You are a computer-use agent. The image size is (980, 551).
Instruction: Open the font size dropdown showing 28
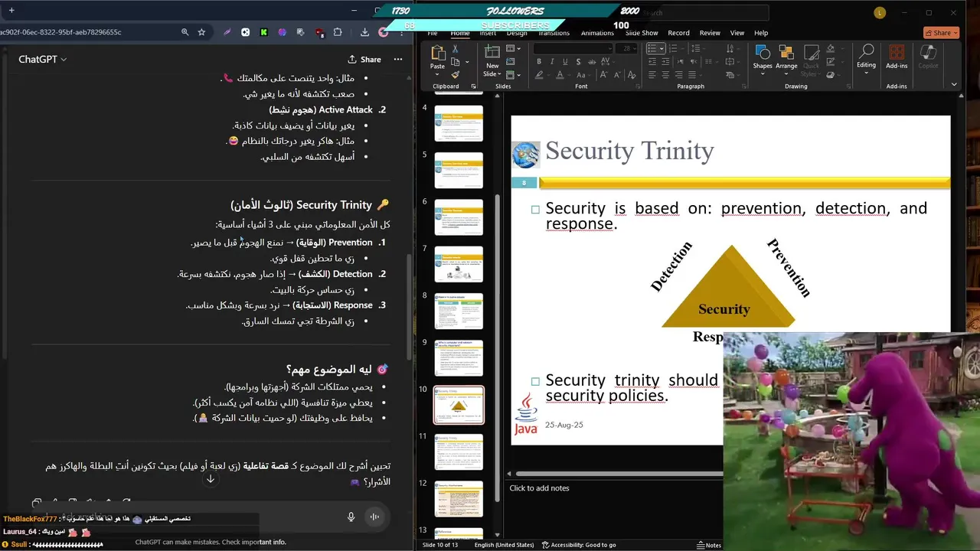point(627,48)
